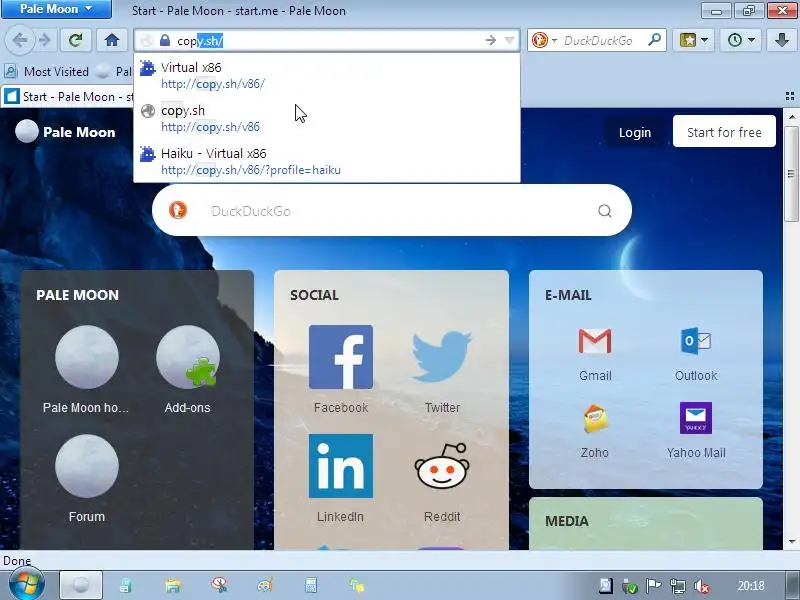Click the Login button
This screenshot has height=600, width=800.
pos(635,132)
